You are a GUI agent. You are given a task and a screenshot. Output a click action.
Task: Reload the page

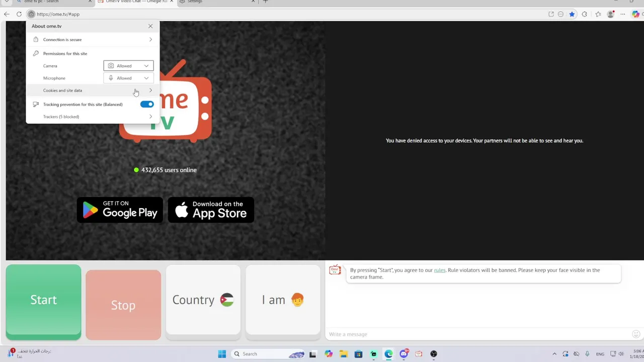point(19,14)
